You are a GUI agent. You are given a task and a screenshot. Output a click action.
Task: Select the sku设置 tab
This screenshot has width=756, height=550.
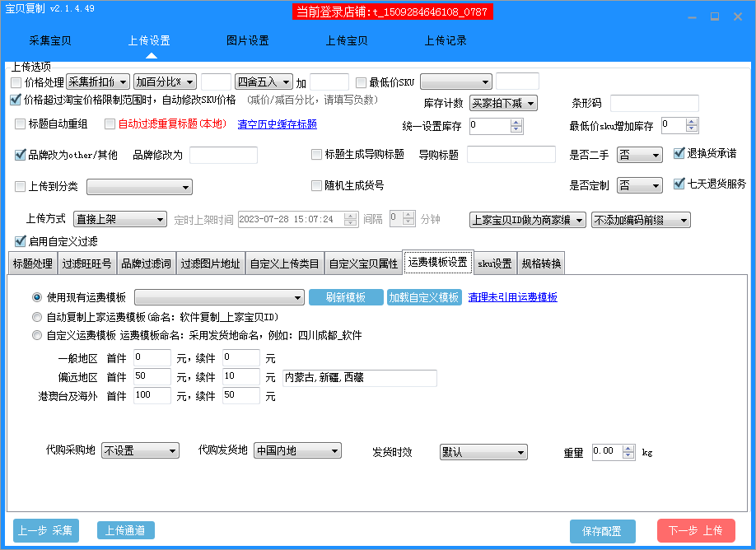[496, 263]
